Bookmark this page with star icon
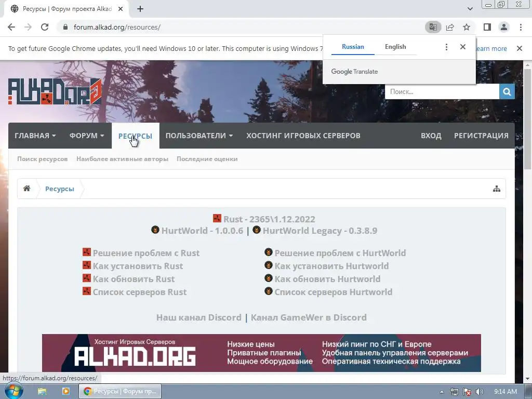 pyautogui.click(x=467, y=27)
